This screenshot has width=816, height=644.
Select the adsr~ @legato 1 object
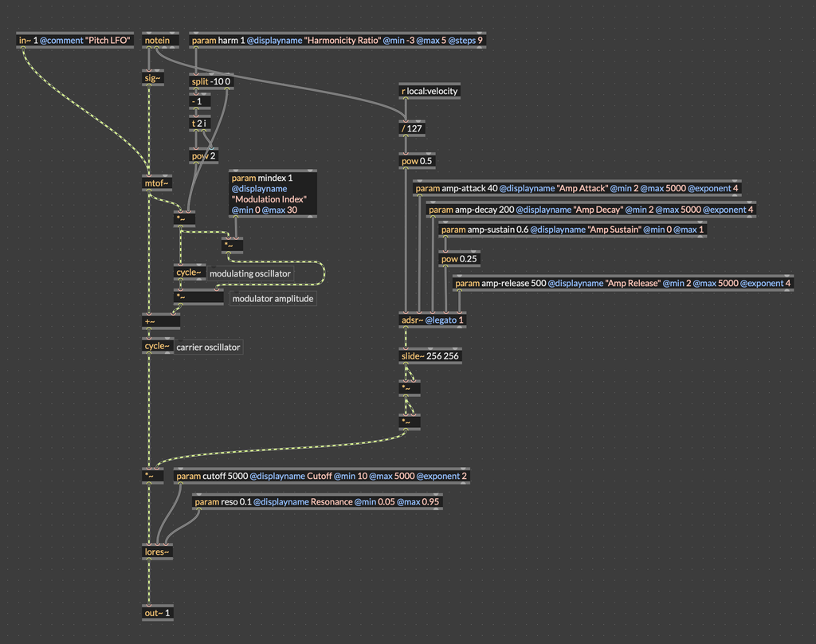(433, 320)
